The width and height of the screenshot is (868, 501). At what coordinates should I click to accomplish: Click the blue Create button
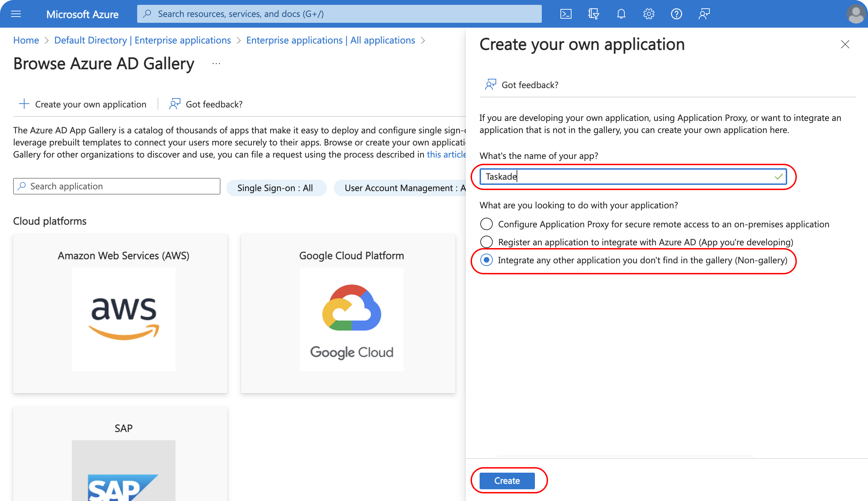507,480
